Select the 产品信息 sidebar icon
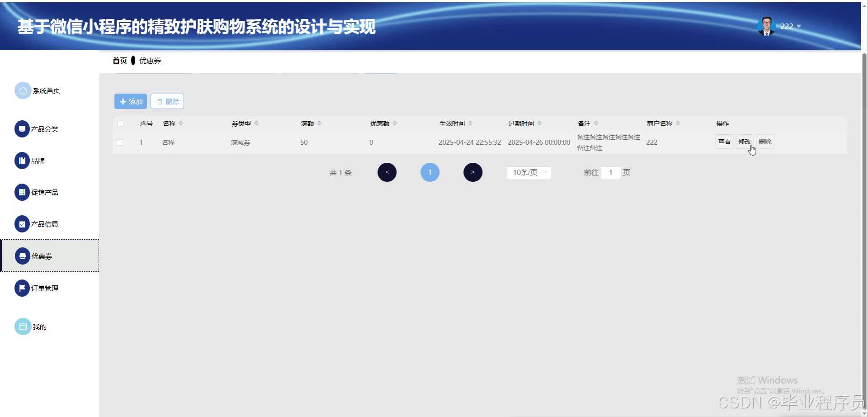 coord(23,223)
